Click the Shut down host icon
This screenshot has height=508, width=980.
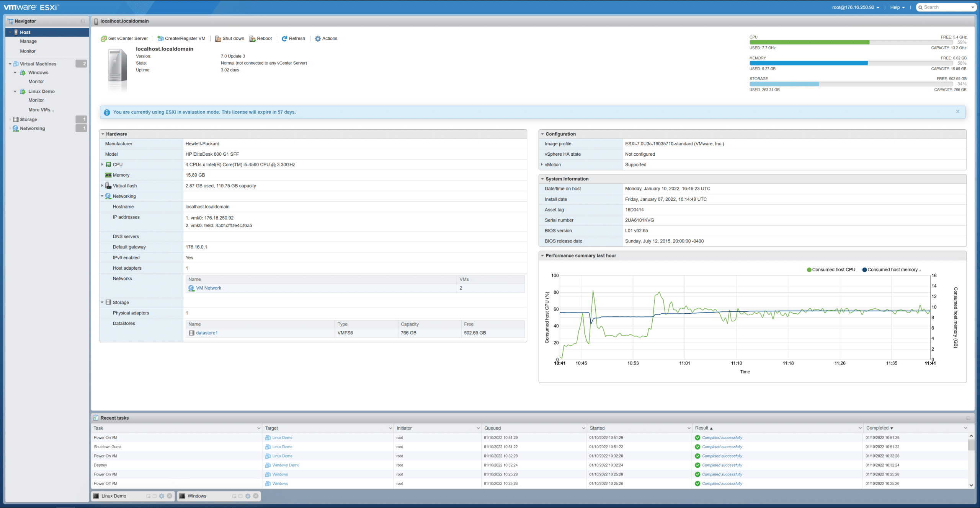point(218,39)
